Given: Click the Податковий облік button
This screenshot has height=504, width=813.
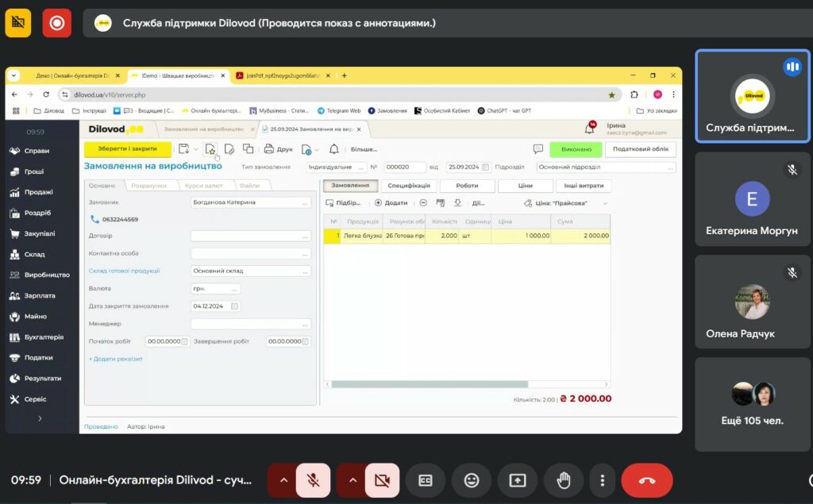Looking at the screenshot, I should [x=641, y=149].
